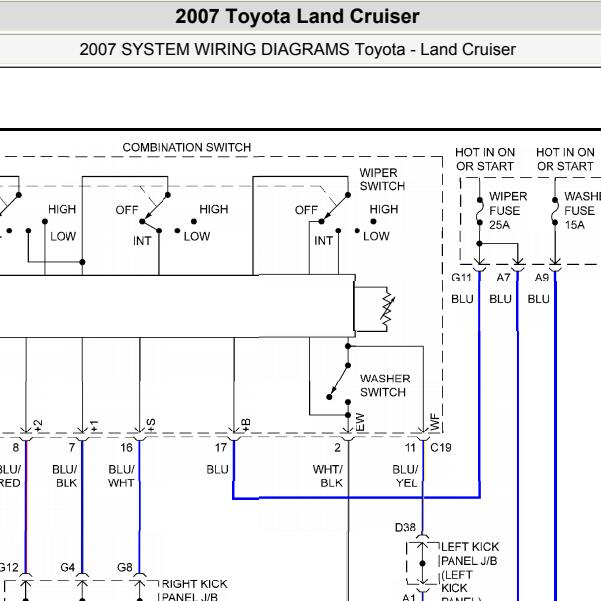Click pin number "8"
The height and width of the screenshot is (601, 601).
point(15,448)
